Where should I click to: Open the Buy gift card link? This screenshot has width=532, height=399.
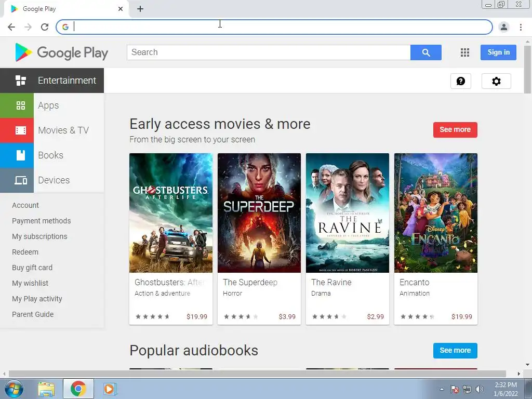32,268
